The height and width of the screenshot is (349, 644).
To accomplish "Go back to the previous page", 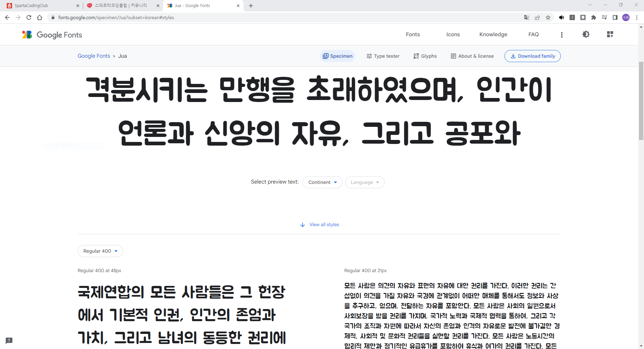I will click(x=7, y=17).
